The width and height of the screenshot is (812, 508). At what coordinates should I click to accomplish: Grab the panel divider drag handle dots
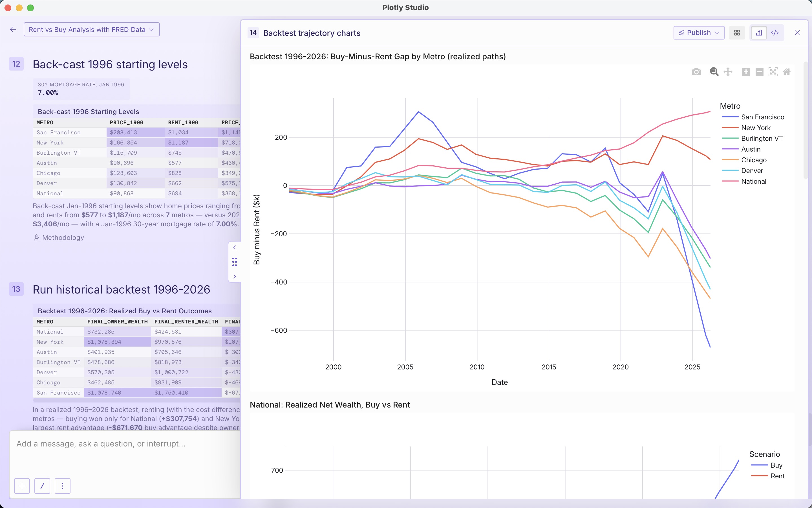pyautogui.click(x=235, y=262)
